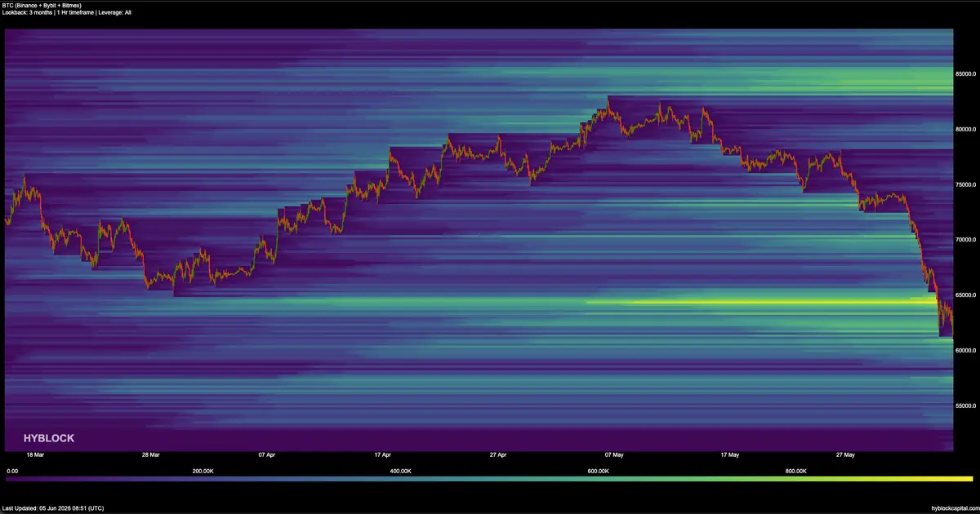
Task: Click the 60000.0 price axis label
Action: (x=965, y=350)
